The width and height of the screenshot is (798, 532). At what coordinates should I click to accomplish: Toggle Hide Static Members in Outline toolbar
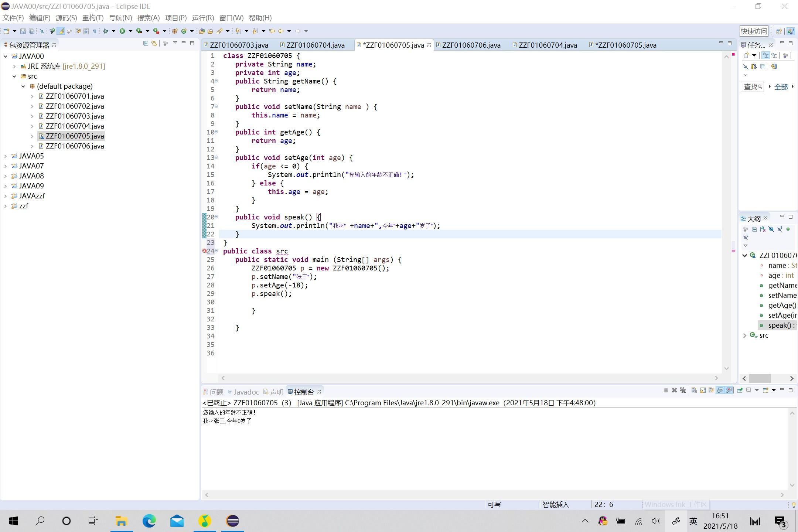click(x=780, y=229)
